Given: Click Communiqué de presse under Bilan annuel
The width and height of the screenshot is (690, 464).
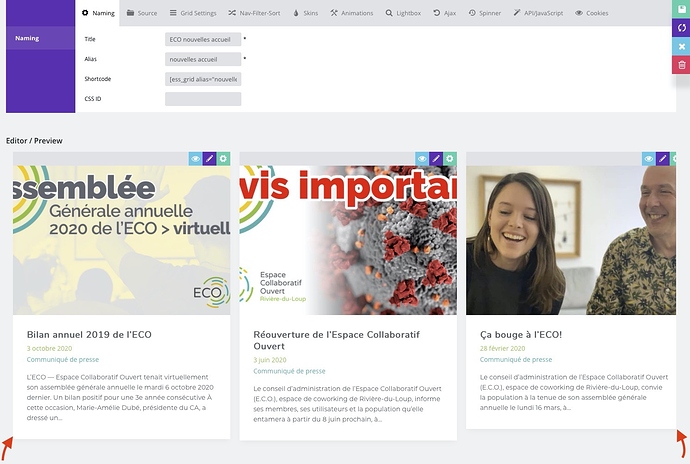Looking at the screenshot, I should (63, 360).
